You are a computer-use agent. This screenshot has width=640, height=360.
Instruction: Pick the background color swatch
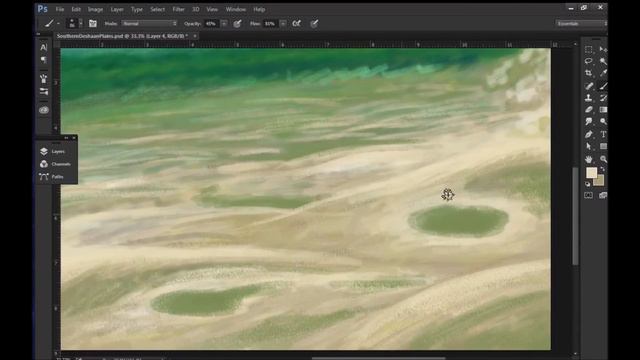pos(600,181)
